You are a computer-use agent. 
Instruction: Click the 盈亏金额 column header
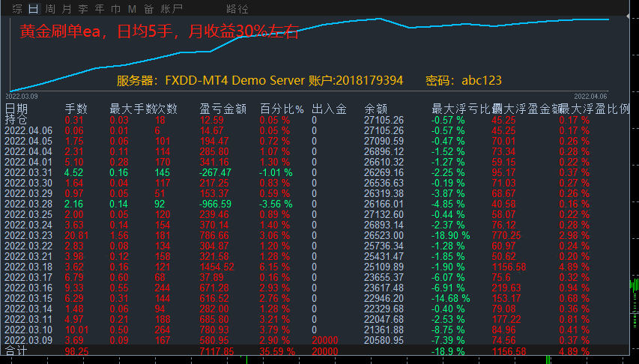tap(223, 109)
